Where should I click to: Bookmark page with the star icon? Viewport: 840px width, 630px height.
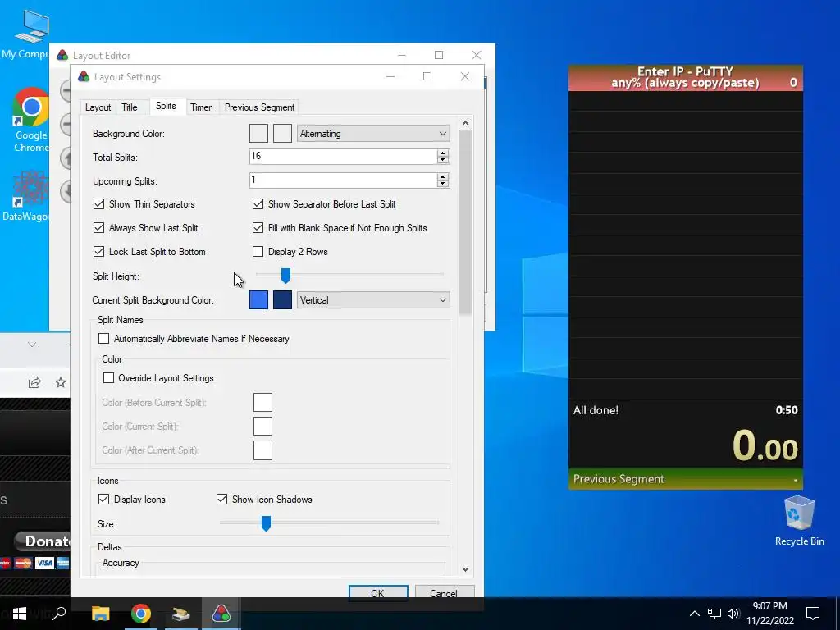tap(61, 382)
